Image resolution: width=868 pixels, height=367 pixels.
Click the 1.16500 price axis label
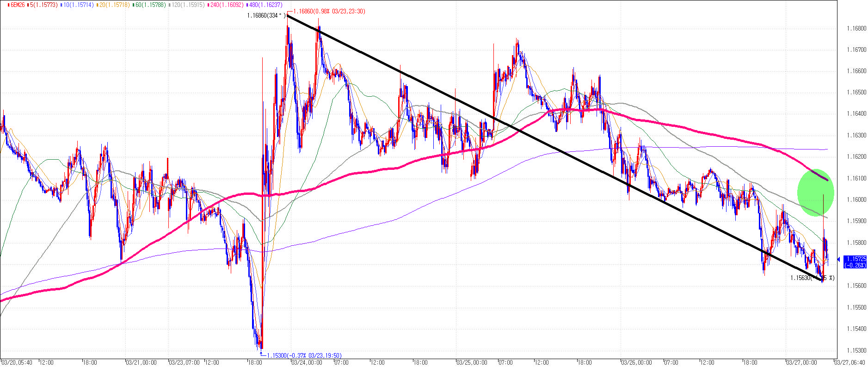(856, 93)
